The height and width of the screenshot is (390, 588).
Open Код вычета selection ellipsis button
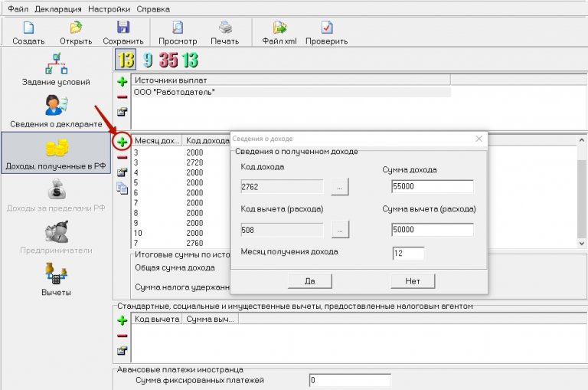point(341,229)
